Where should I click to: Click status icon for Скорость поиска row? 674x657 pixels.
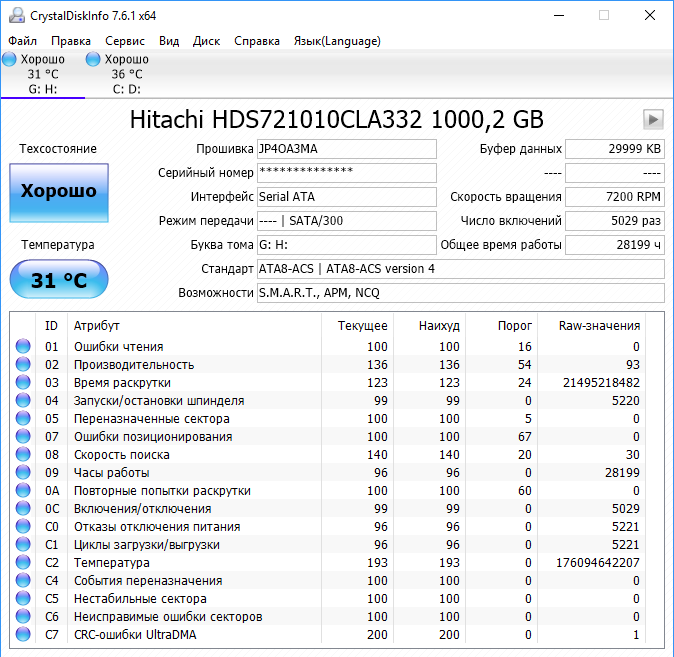point(23,454)
